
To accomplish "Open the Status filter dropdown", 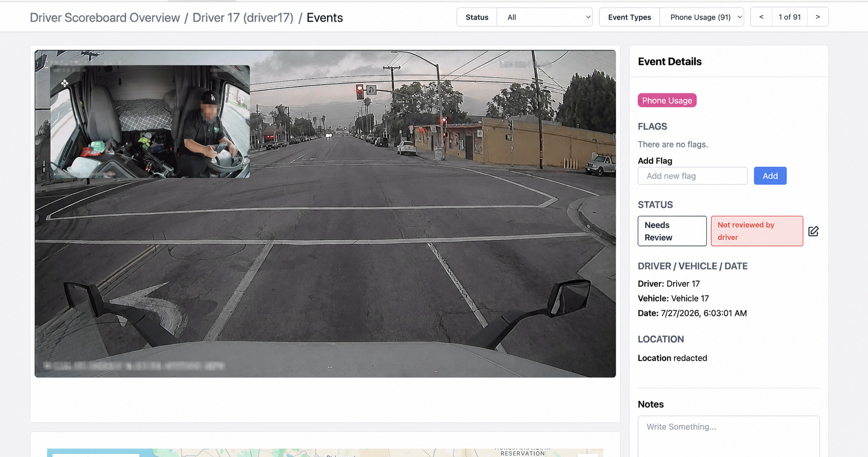I will [x=545, y=17].
